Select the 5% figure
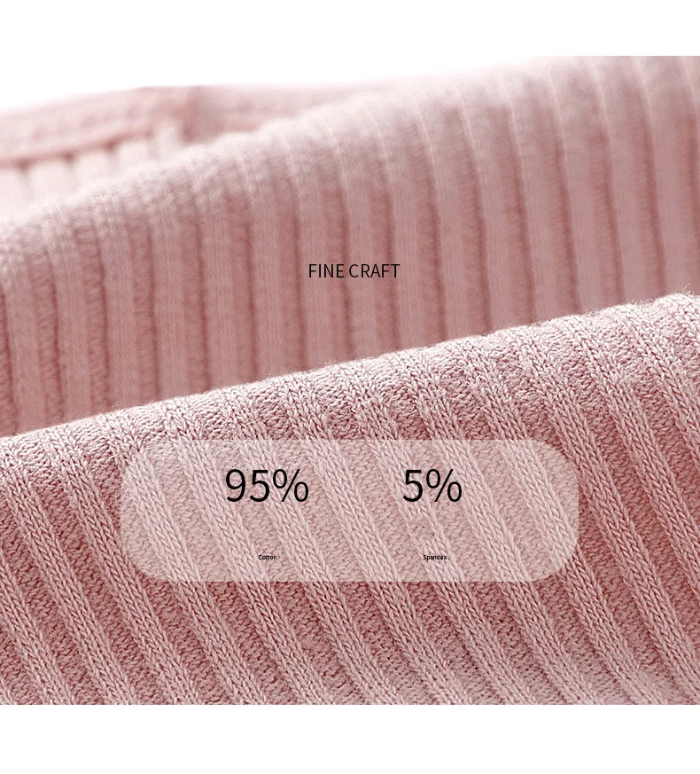This screenshot has height=774, width=700. tap(432, 486)
